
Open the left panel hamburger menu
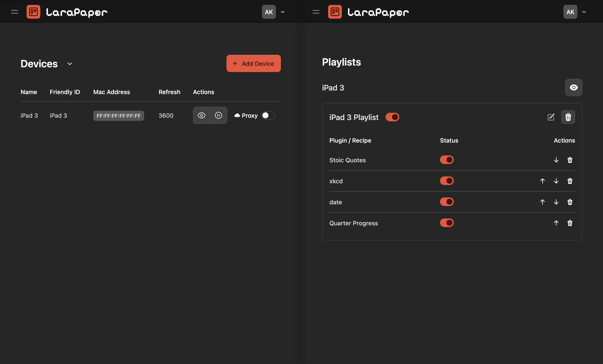(x=14, y=12)
